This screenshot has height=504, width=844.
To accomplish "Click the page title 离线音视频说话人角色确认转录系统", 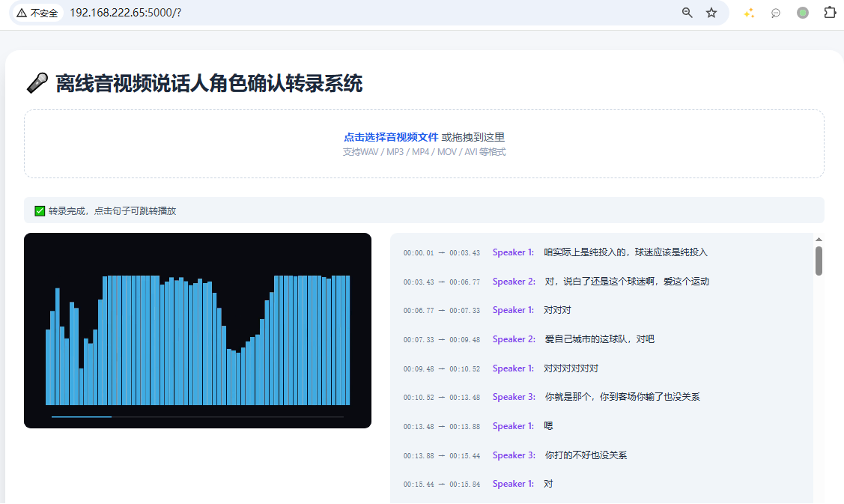I will click(x=209, y=83).
